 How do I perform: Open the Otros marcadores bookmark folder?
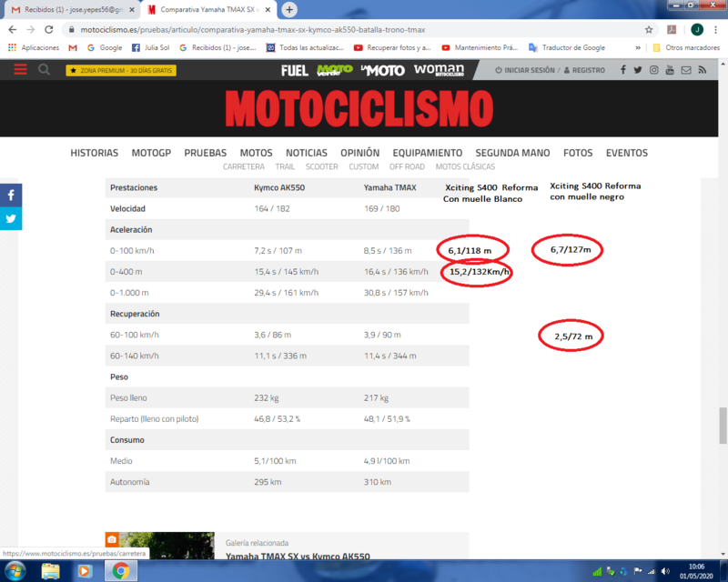pyautogui.click(x=686, y=48)
